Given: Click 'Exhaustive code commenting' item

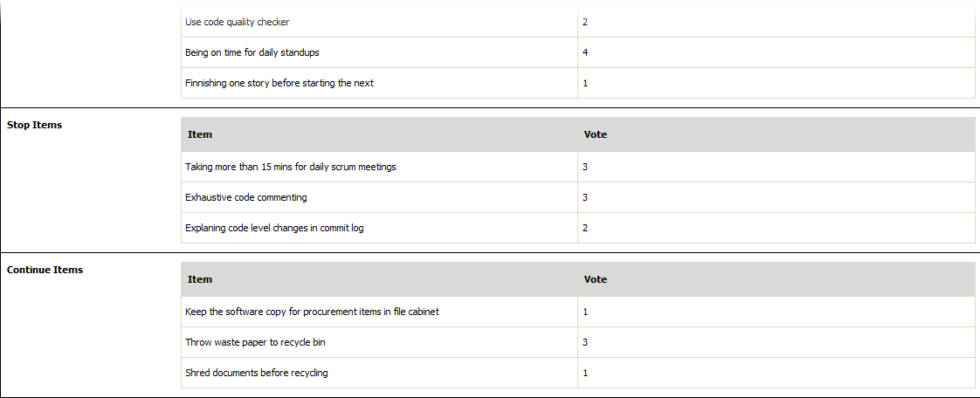Looking at the screenshot, I should (246, 197).
